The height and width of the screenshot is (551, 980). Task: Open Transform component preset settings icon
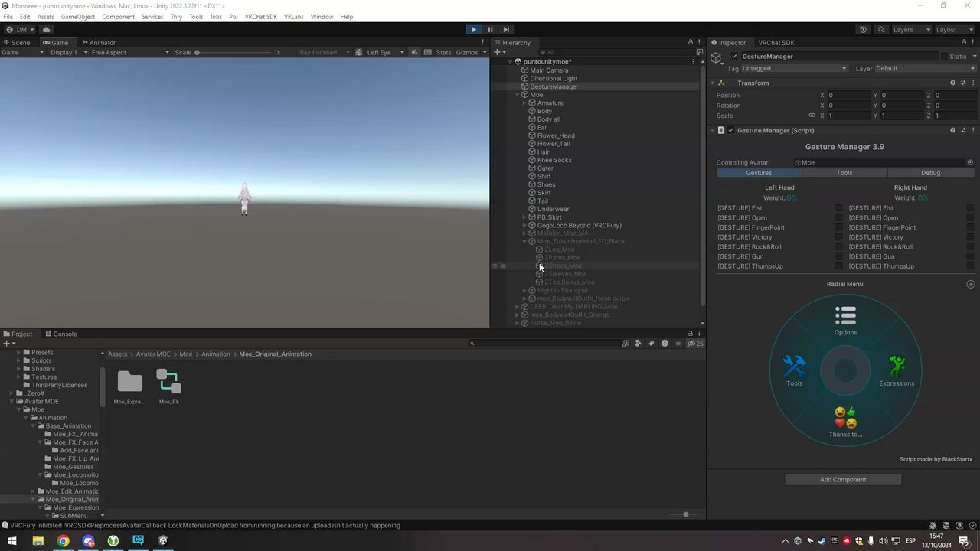coord(963,83)
